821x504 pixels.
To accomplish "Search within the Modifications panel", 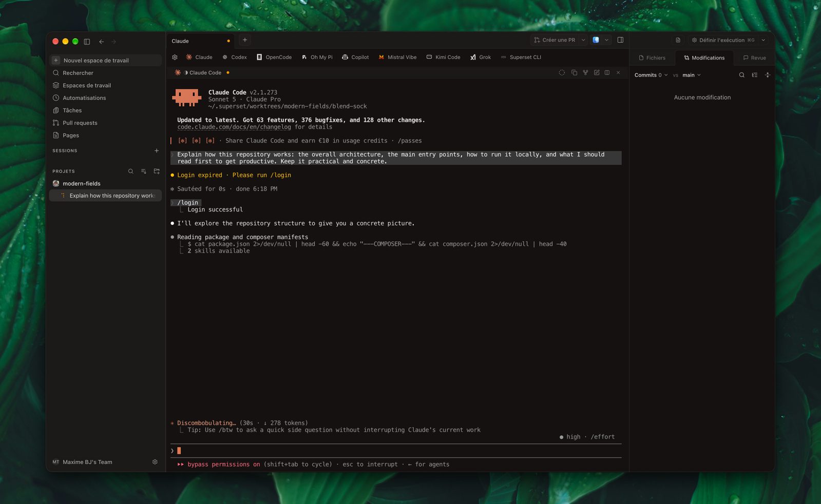I will 741,75.
